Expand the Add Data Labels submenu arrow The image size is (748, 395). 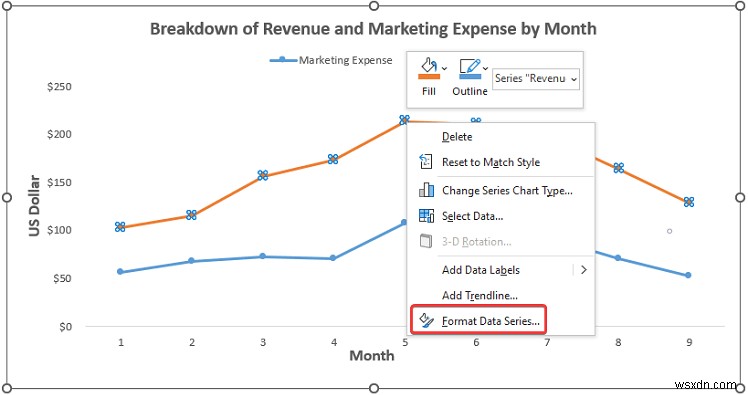coord(583,270)
